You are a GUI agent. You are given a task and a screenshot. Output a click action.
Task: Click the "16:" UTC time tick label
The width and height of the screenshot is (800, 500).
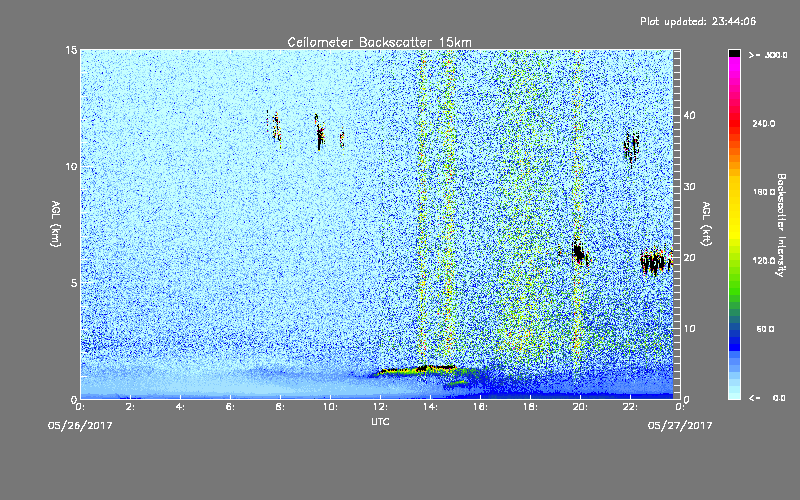(x=480, y=407)
